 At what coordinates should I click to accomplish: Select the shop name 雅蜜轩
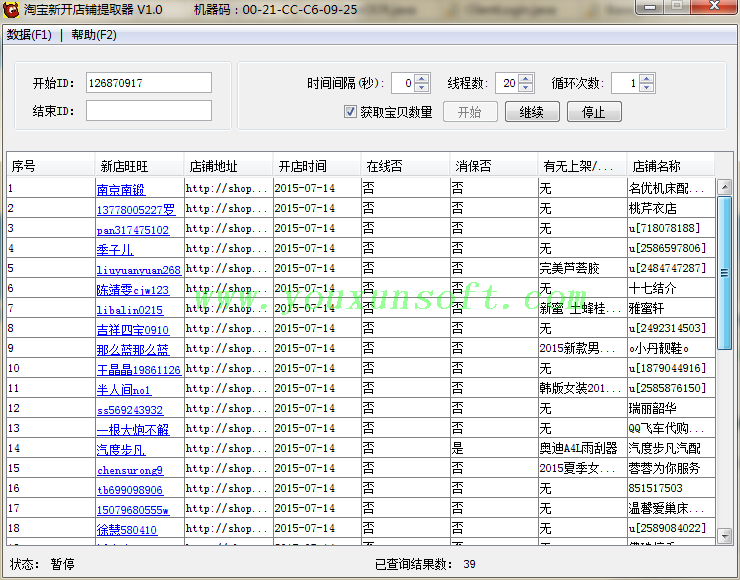click(x=647, y=308)
